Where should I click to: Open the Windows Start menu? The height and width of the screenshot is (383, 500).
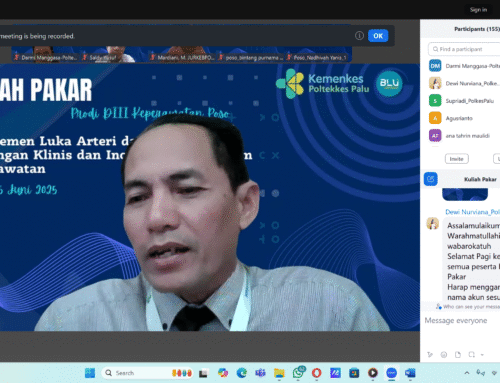click(90, 373)
